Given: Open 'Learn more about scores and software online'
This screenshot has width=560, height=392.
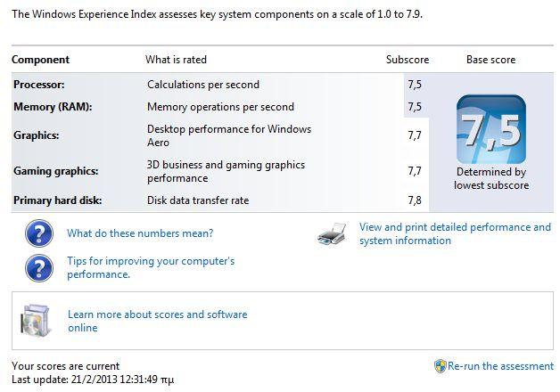Looking at the screenshot, I should click(x=158, y=321).
